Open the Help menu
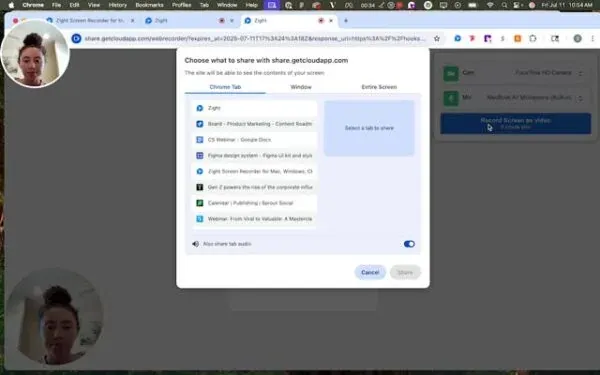 (x=251, y=5)
